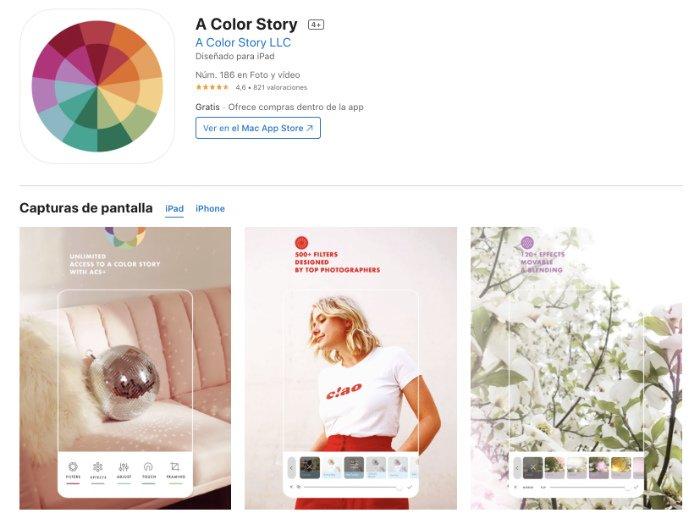Switch to the iPhone screenshots tab
The width and height of the screenshot is (700, 524).
coord(210,208)
